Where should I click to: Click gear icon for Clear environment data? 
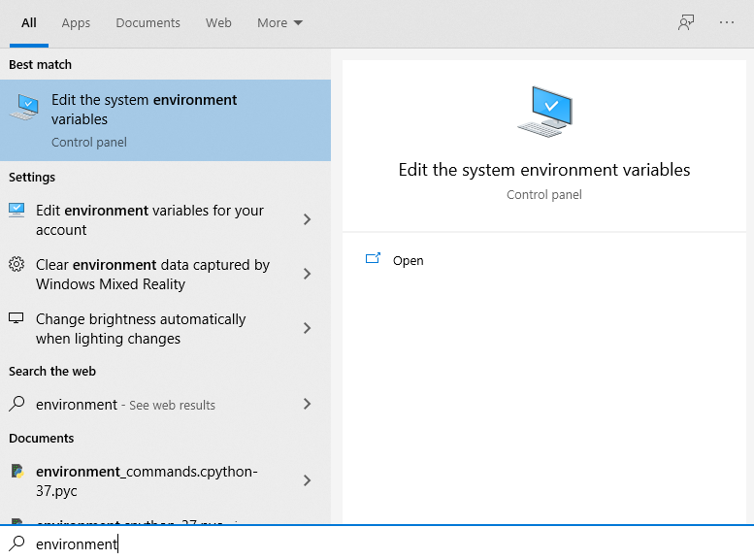pyautogui.click(x=16, y=264)
